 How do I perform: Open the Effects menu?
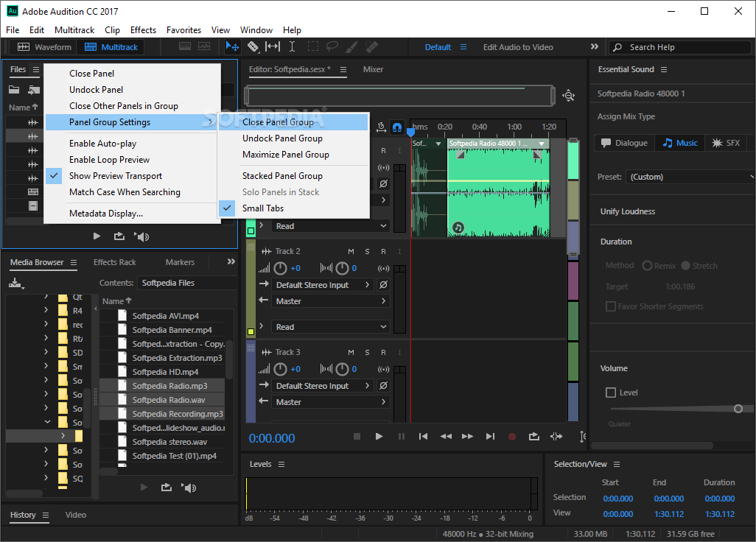tap(143, 30)
